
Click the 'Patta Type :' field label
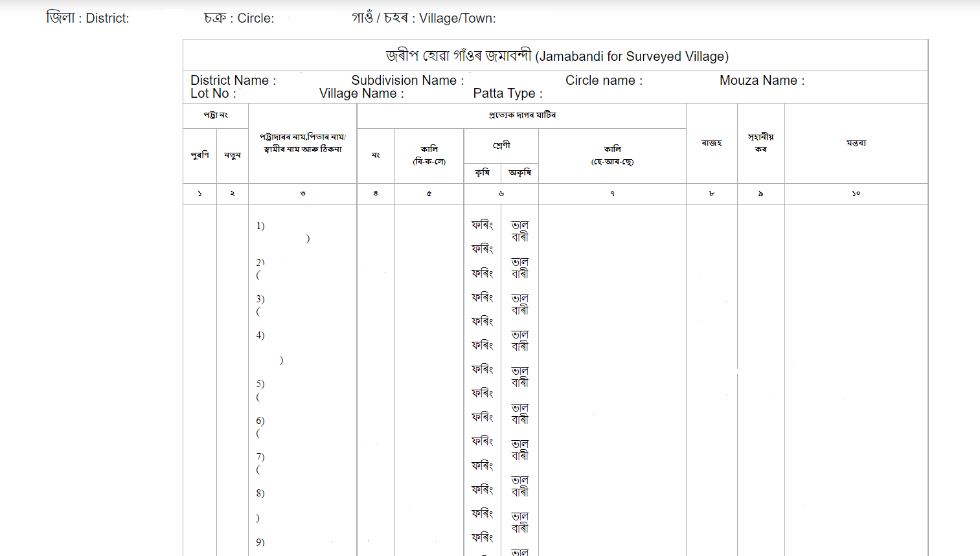click(508, 93)
